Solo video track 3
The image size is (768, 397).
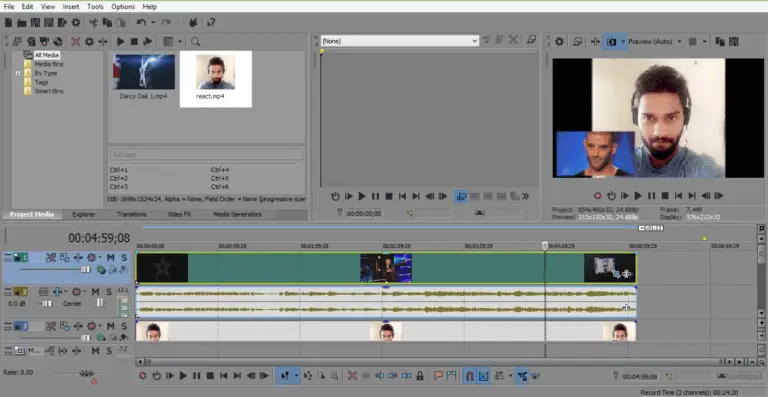pyautogui.click(x=124, y=326)
